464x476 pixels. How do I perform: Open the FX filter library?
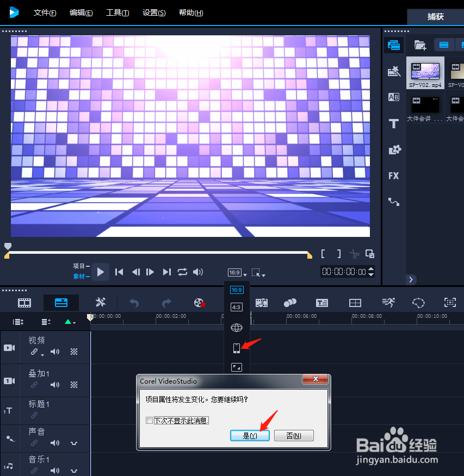click(394, 176)
